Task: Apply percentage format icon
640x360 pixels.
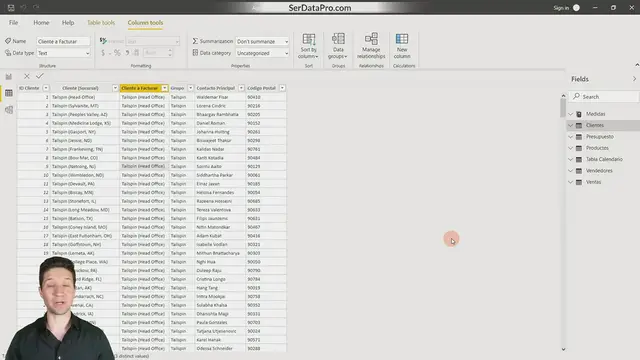Action: [x=117, y=53]
